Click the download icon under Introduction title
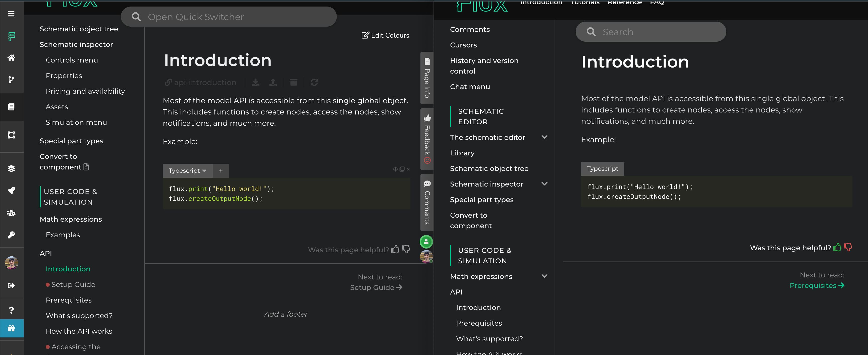The image size is (868, 355). (256, 83)
